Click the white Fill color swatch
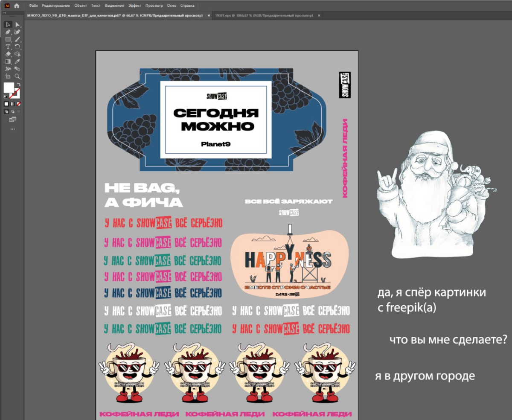Image resolution: width=512 pixels, height=420 pixels. point(8,87)
